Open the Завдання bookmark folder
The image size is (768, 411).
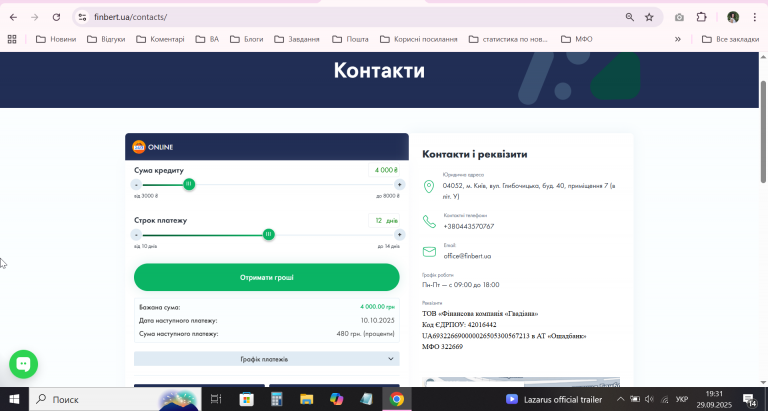pyautogui.click(x=297, y=39)
